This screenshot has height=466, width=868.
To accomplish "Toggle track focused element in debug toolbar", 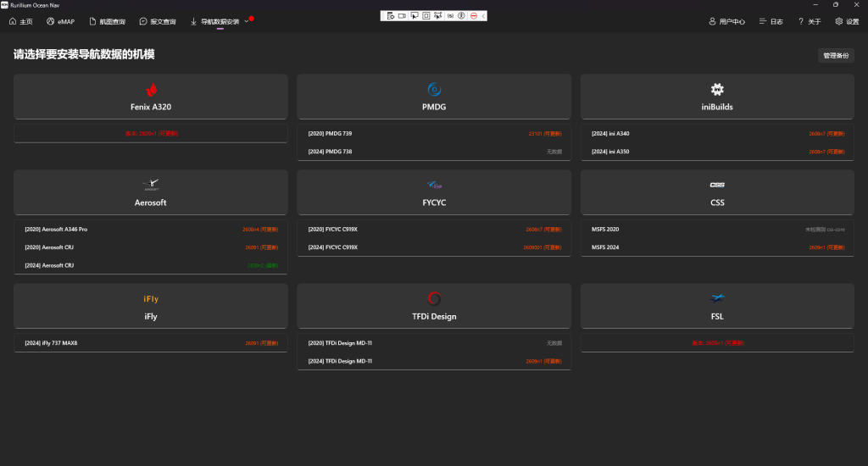I will click(x=438, y=16).
